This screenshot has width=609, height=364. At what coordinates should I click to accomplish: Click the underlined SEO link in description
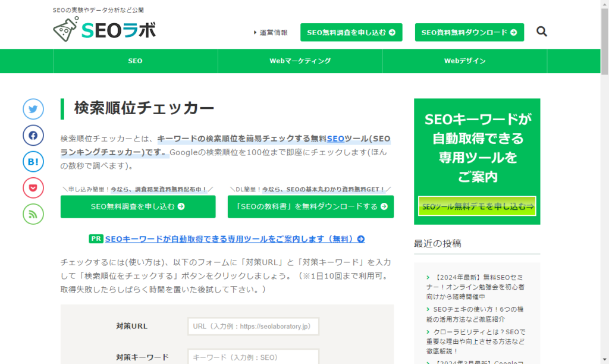pos(335,139)
